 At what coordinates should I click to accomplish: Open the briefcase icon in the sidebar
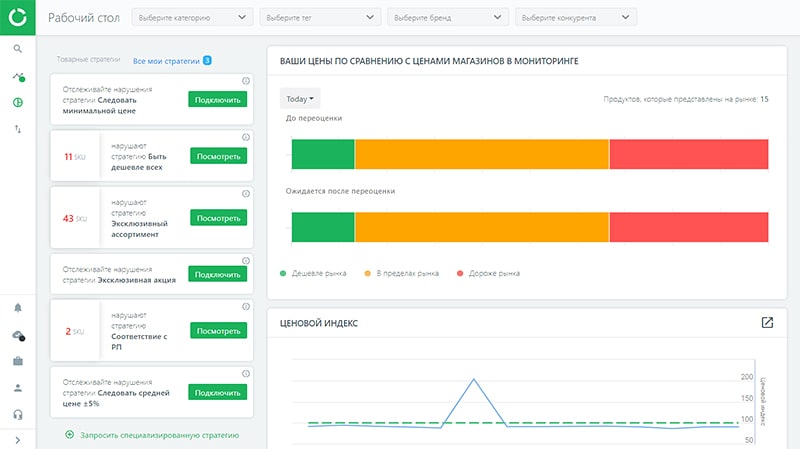point(17,361)
